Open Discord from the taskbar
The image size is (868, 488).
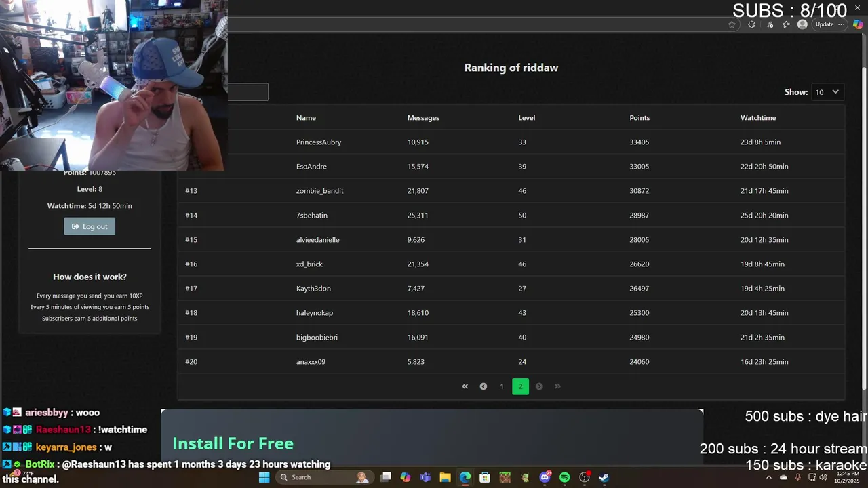(x=545, y=477)
